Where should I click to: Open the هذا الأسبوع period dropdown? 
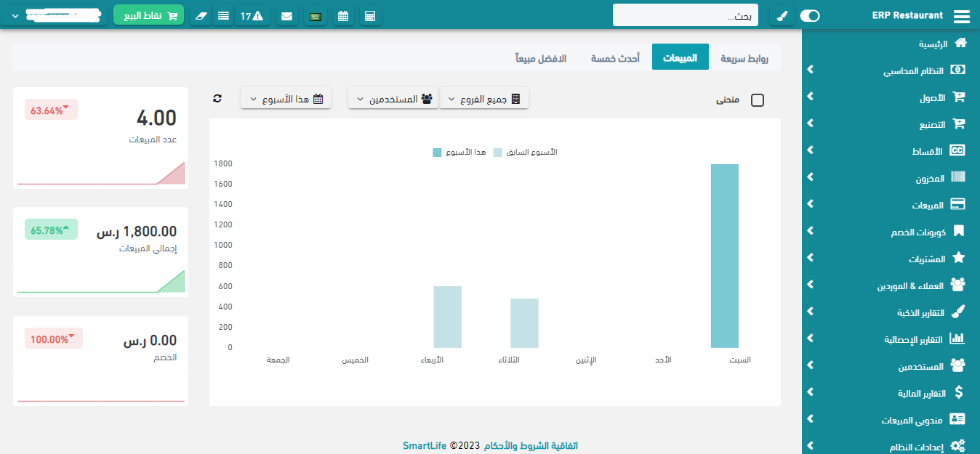[286, 98]
